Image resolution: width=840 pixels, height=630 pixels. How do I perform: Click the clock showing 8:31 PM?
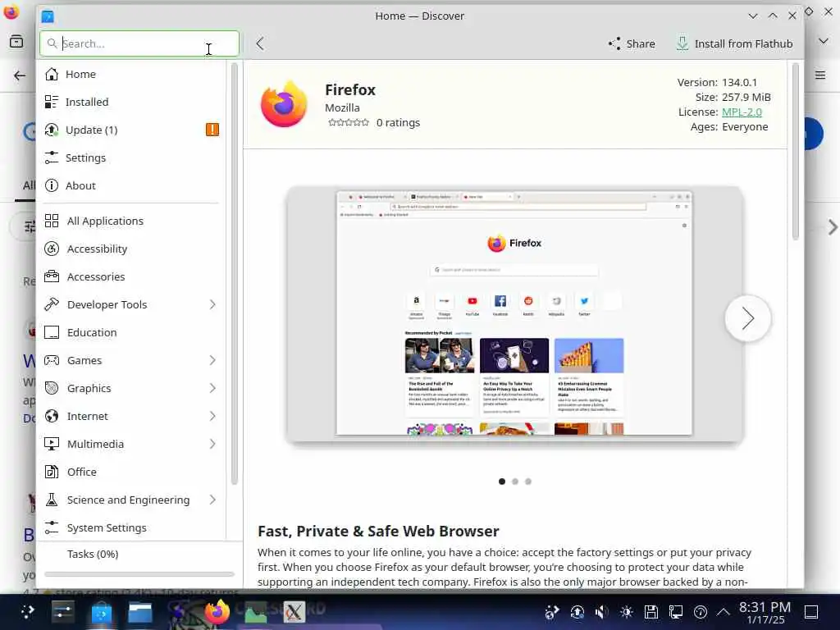coord(765,606)
